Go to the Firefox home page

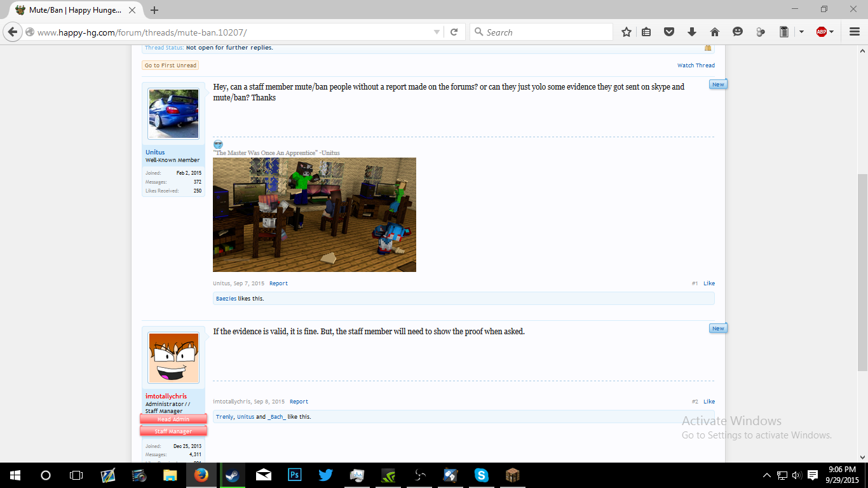tap(715, 32)
